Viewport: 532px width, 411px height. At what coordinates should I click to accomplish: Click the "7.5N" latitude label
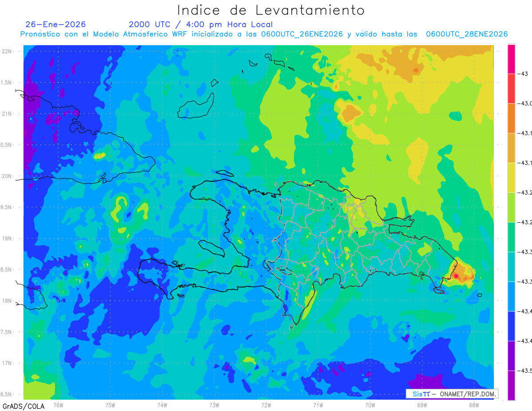click(x=6, y=332)
